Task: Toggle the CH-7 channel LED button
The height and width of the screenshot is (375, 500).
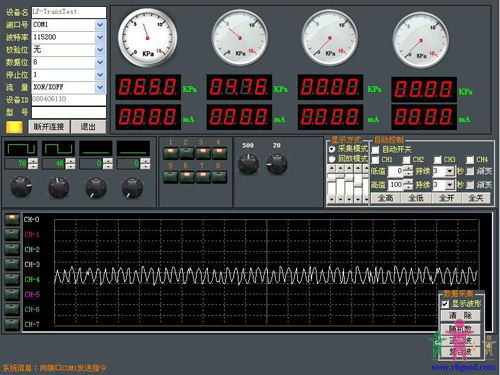Action: (12, 324)
